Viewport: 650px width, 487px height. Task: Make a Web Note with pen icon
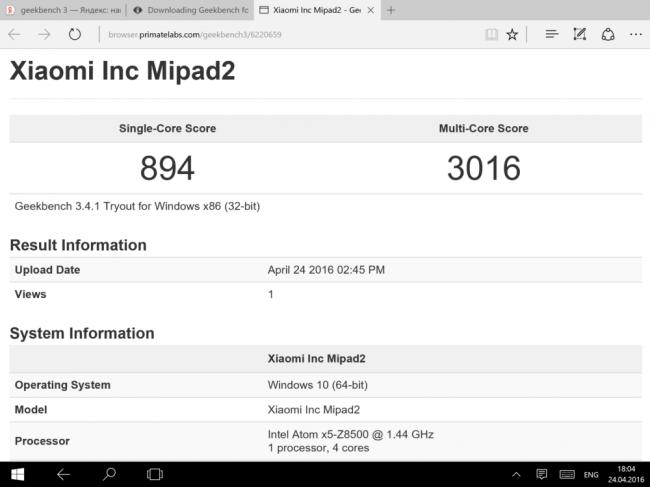580,34
